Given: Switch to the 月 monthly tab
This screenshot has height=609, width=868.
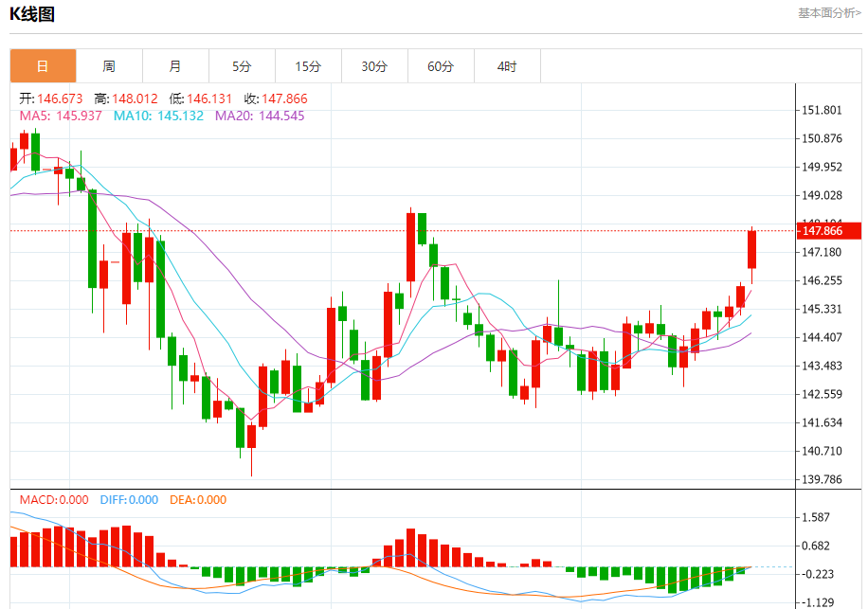Looking at the screenshot, I should pos(176,66).
